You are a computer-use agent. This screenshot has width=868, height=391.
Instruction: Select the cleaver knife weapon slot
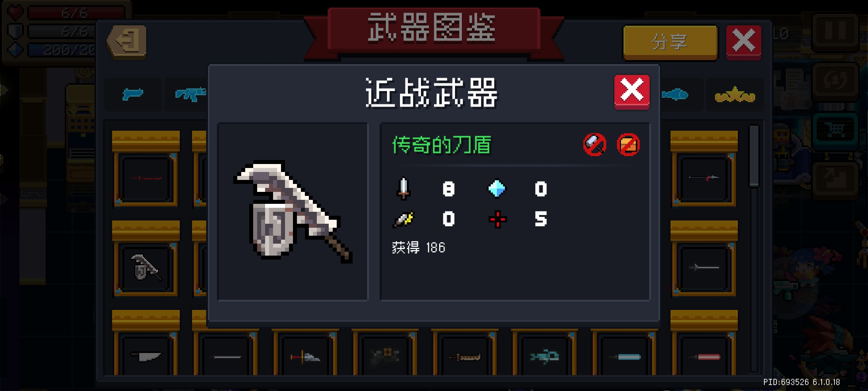point(146,357)
